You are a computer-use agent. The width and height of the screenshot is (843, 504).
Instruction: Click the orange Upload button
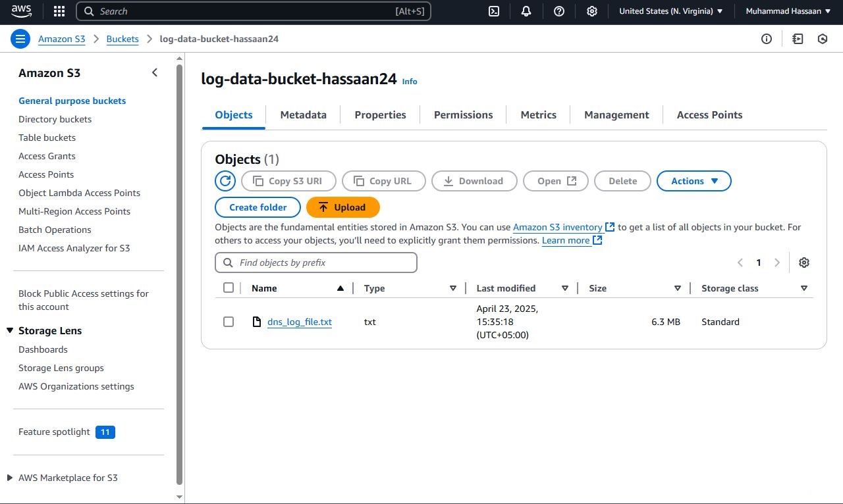pos(343,207)
